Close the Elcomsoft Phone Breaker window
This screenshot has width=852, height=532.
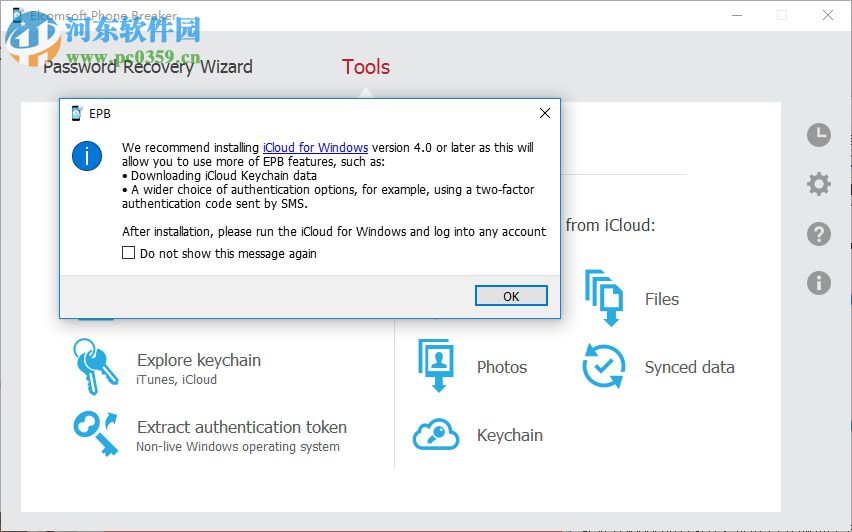pyautogui.click(x=828, y=15)
